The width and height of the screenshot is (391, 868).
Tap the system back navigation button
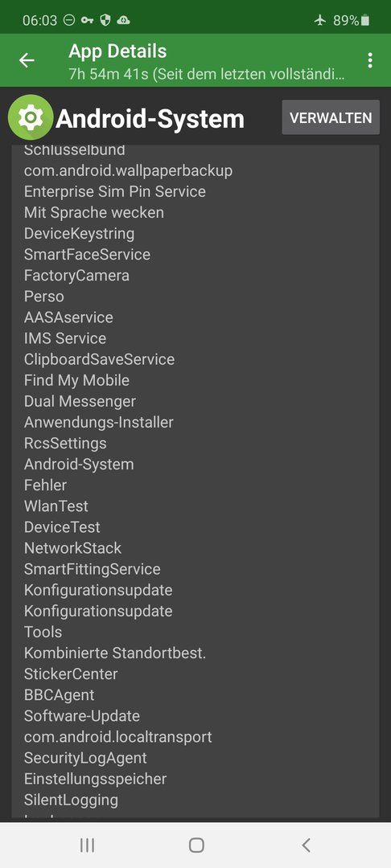[306, 845]
